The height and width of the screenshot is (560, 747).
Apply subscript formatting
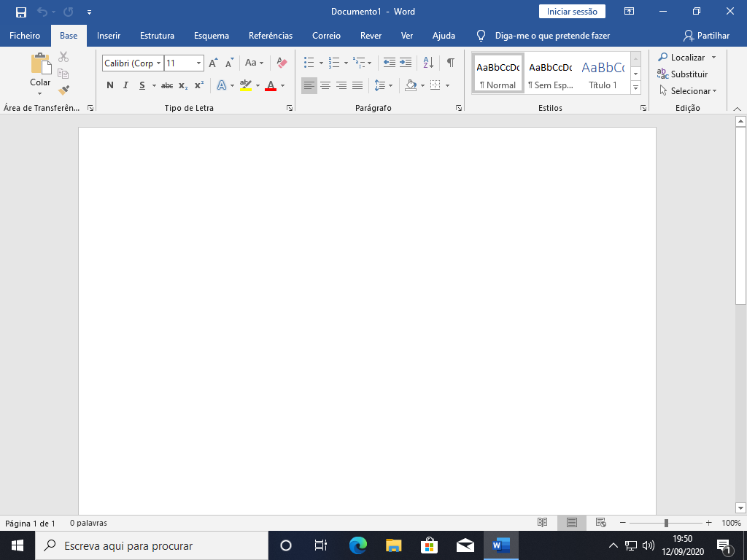183,86
